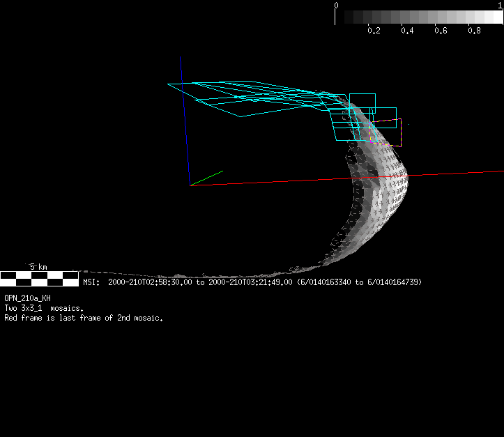504x437 pixels.
Task: Click the "Two 3x3_1 mosaics." description line
Action: tap(44, 308)
